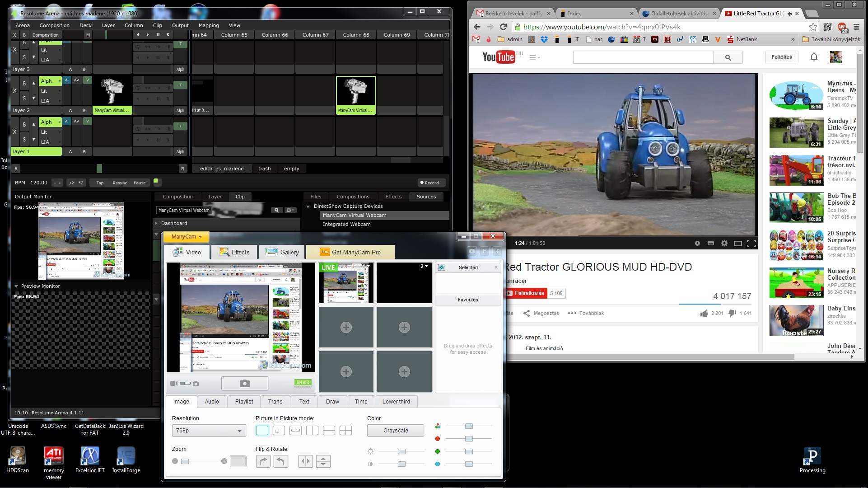Select the four-way split picture-in-picture layout

pos(345,431)
